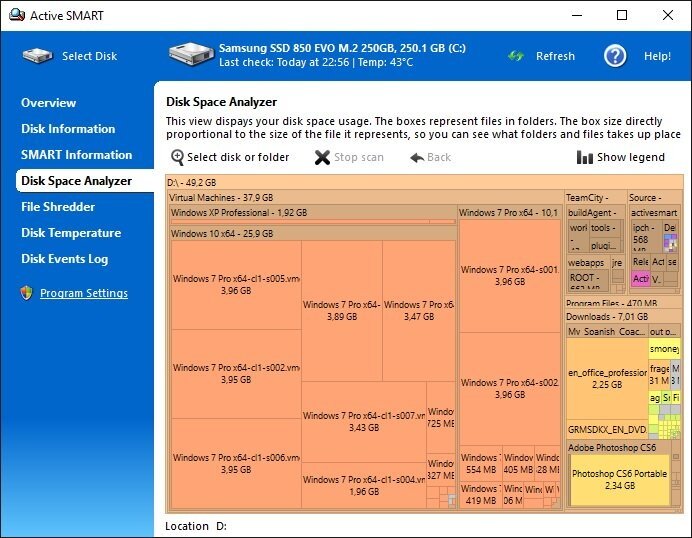Select the yellow smoney file block
692x538 pixels.
[664, 349]
